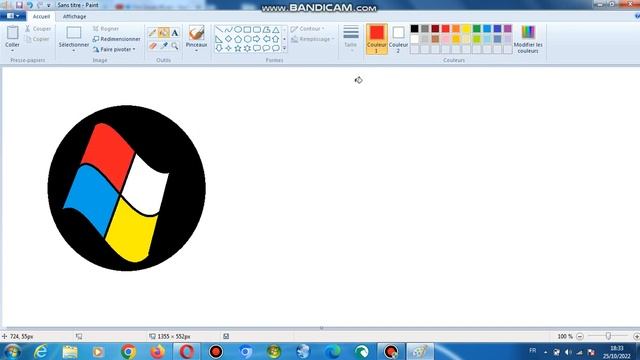Open Faire pivoter rotate dropdown
The width and height of the screenshot is (640, 360).
pos(114,49)
